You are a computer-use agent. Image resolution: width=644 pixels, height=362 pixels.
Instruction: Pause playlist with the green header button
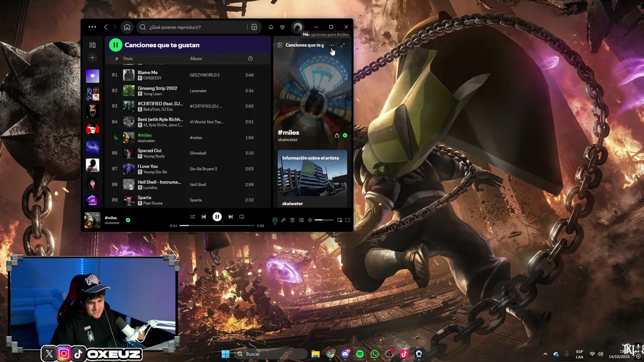(x=116, y=45)
